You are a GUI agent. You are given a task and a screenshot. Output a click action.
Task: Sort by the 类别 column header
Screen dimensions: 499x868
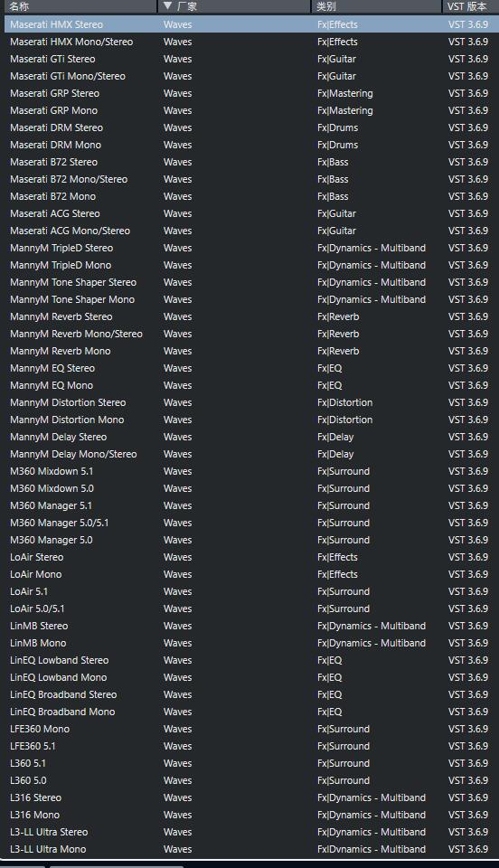click(376, 6)
